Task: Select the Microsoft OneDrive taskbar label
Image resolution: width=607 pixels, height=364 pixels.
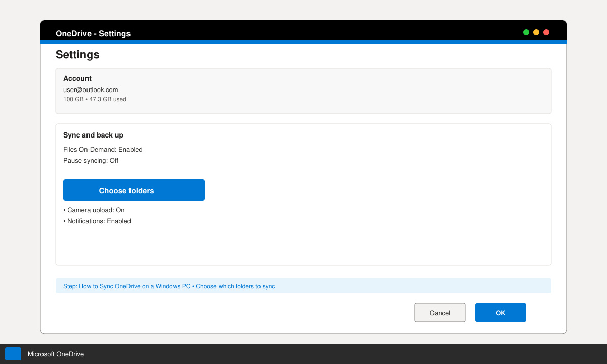Action: click(56, 354)
